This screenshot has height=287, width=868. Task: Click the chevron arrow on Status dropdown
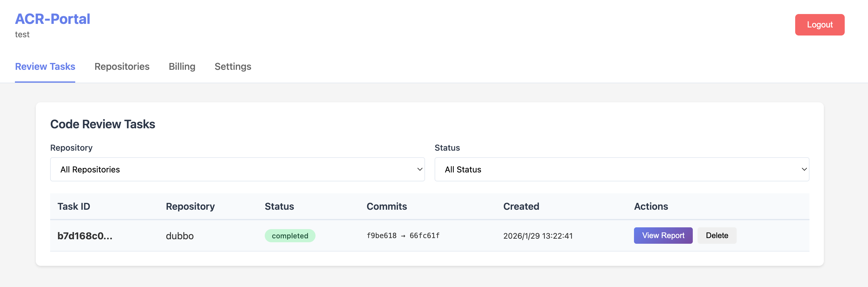tap(804, 169)
